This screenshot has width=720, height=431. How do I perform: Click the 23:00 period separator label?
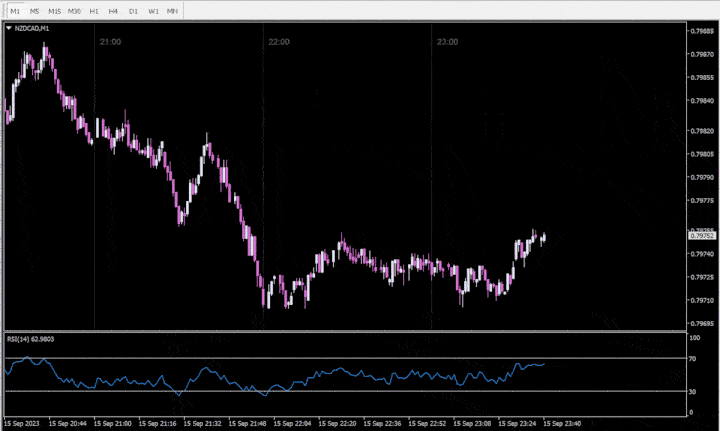447,42
